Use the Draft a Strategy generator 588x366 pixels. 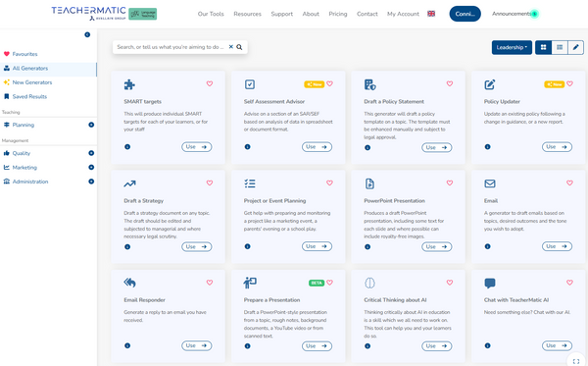pos(197,246)
